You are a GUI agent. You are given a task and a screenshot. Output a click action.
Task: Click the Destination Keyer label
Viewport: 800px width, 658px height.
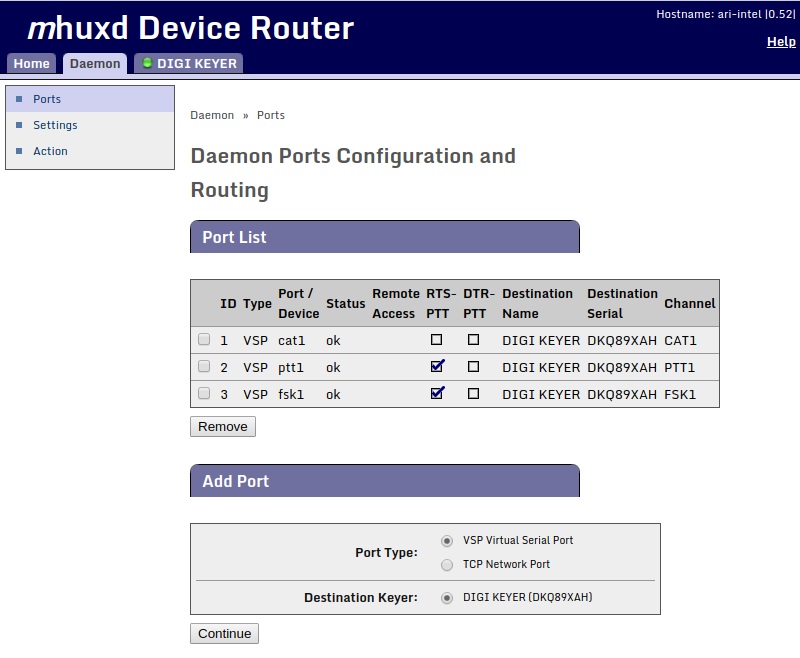pyautogui.click(x=361, y=597)
